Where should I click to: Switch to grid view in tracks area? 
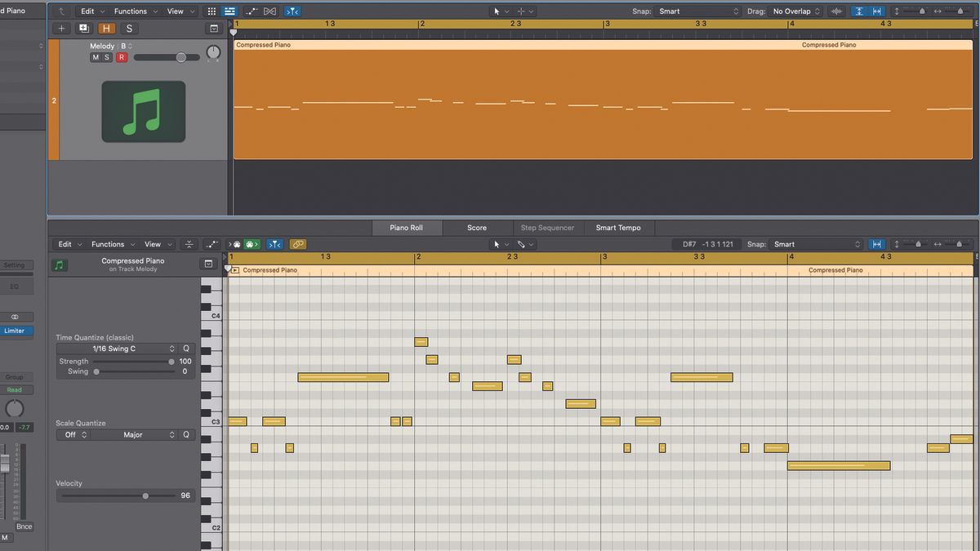[212, 11]
